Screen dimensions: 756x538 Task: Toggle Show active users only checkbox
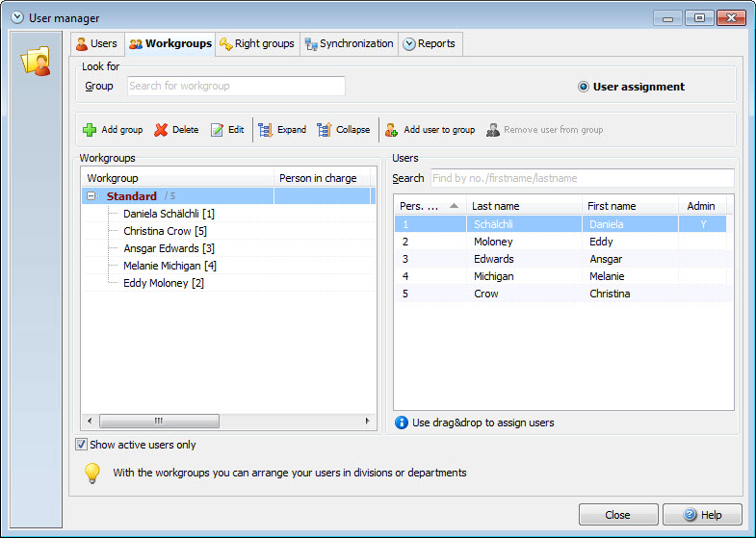click(x=82, y=444)
